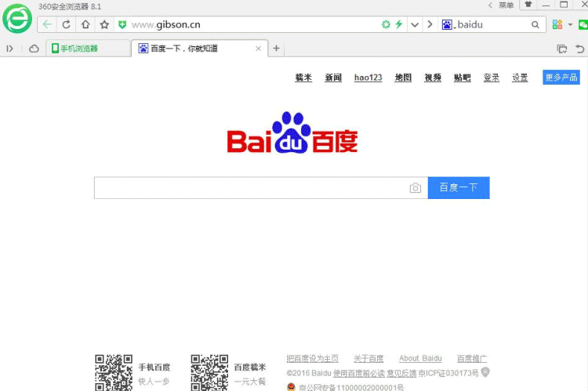Open the 意见反馈 feedback link
Image resolution: width=588 pixels, height=391 pixels.
[401, 374]
